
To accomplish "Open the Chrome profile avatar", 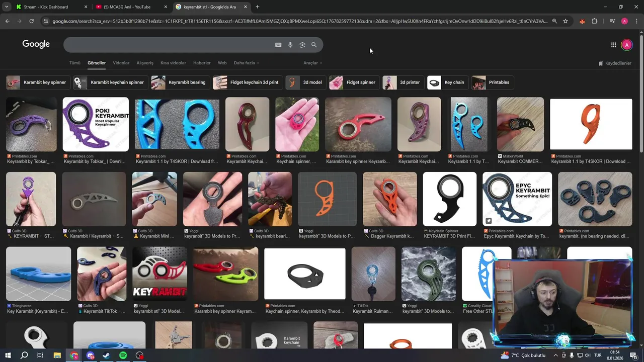I will pos(624,21).
